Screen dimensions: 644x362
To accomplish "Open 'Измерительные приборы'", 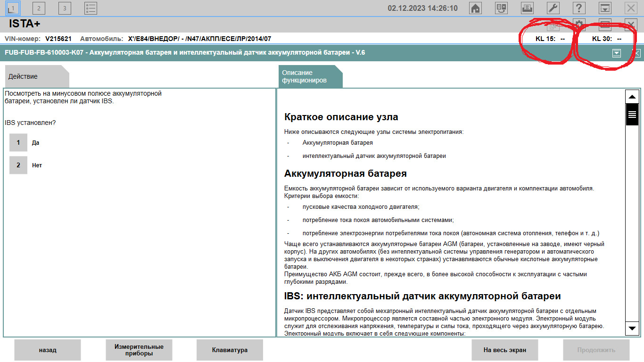I will tap(139, 350).
